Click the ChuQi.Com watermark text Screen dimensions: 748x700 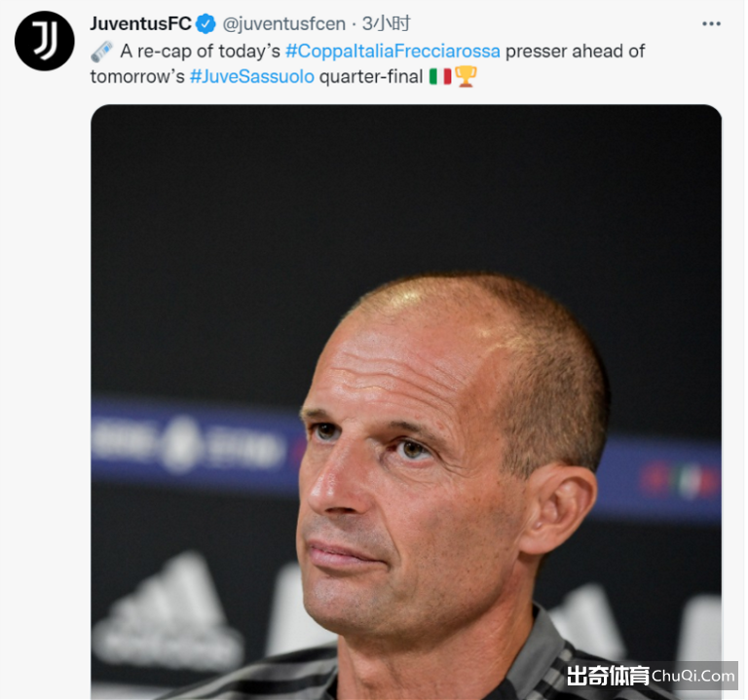[692, 676]
